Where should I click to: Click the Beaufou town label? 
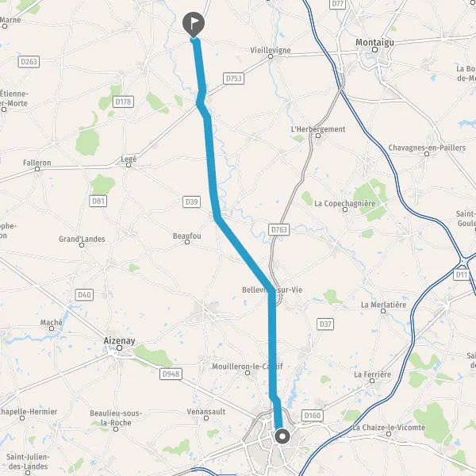click(x=187, y=236)
